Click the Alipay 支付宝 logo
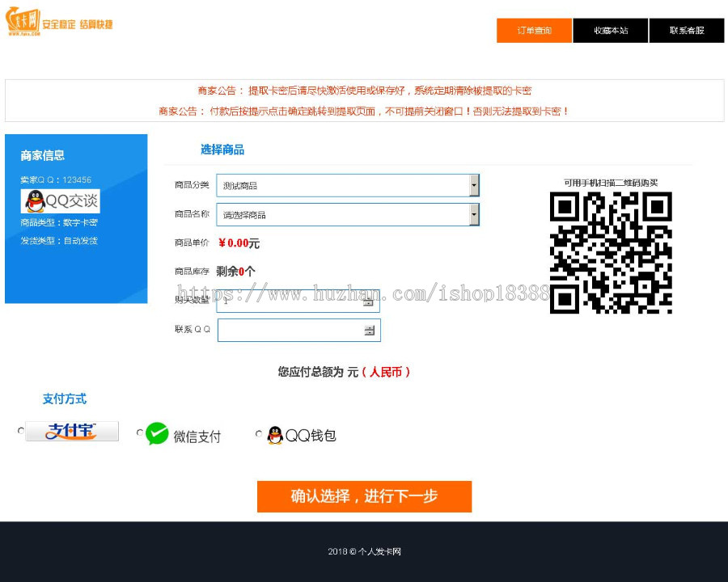The height and width of the screenshot is (582, 728). 72,431
